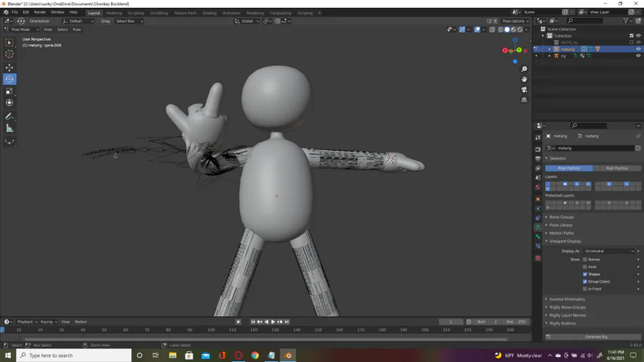Uncheck the Group Colors checkbox
644x362 pixels.
tap(585, 281)
